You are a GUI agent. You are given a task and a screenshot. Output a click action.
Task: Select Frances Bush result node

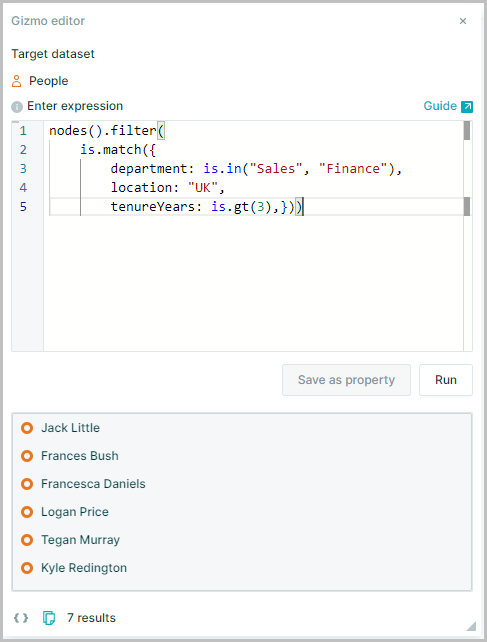coord(80,456)
